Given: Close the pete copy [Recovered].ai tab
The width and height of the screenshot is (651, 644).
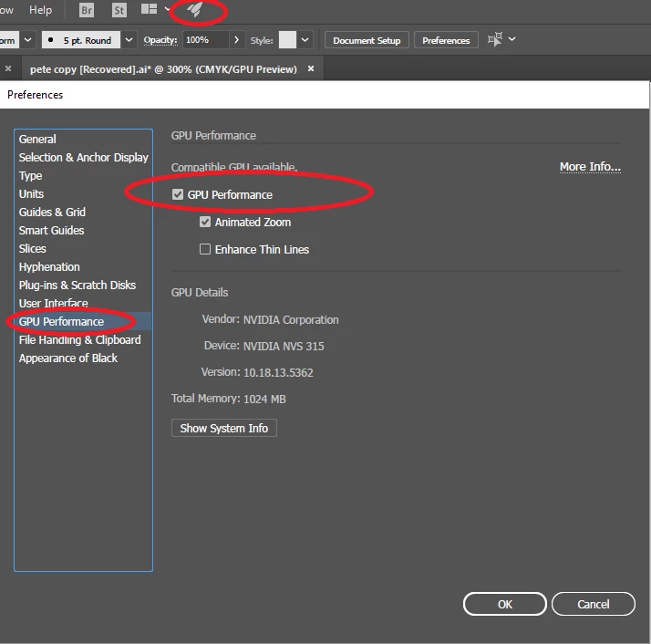Looking at the screenshot, I should pyautogui.click(x=311, y=68).
